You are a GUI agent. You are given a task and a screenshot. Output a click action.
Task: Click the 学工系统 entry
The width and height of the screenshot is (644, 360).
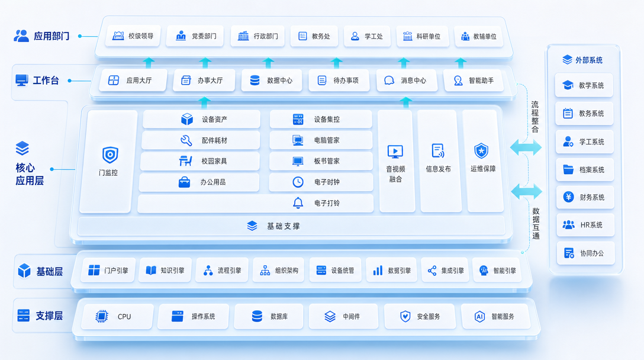pos(584,142)
